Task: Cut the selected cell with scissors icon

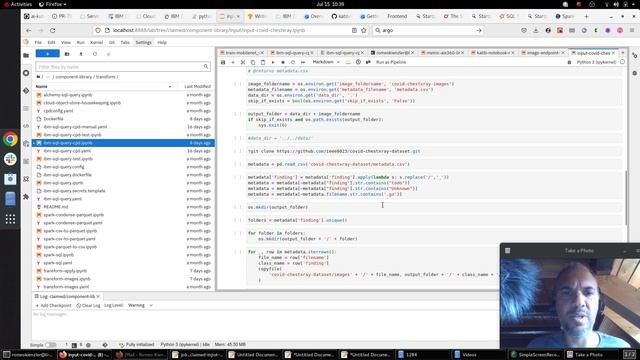Action: pos(243,62)
